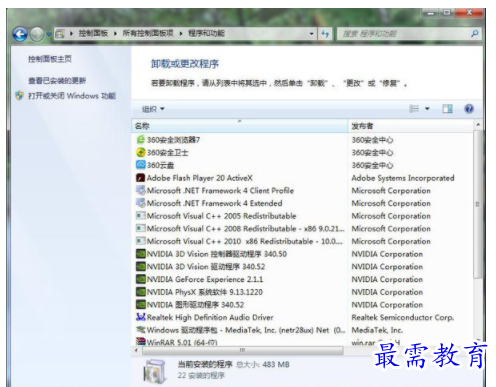This screenshot has height=387, width=496.
Task: Click MediaTek, Inc. publisher cell
Action: point(377,330)
